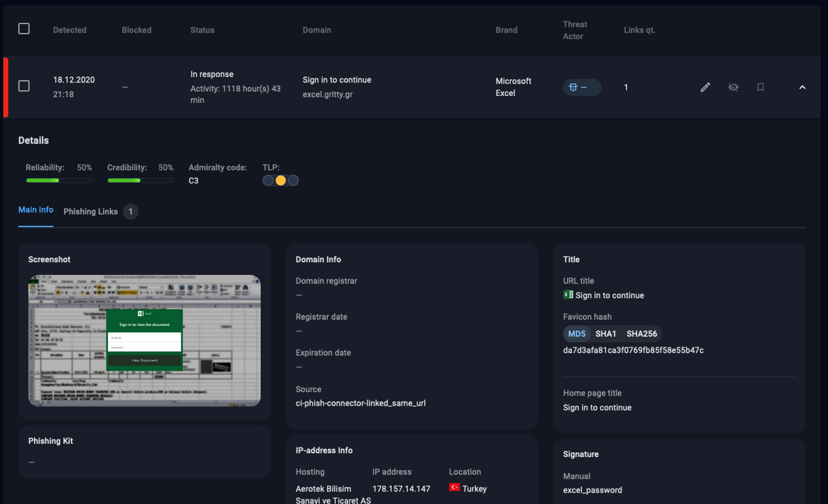Sort by the Detected column header

70,30
